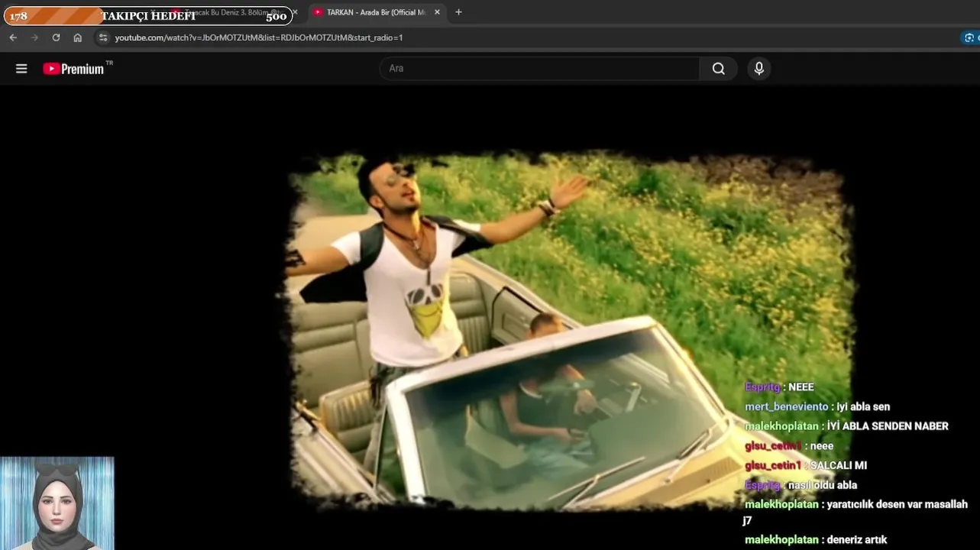The width and height of the screenshot is (980, 550).
Task: Click chat message 'İYİ ABLA SENDEN NABER'
Action: tap(888, 426)
